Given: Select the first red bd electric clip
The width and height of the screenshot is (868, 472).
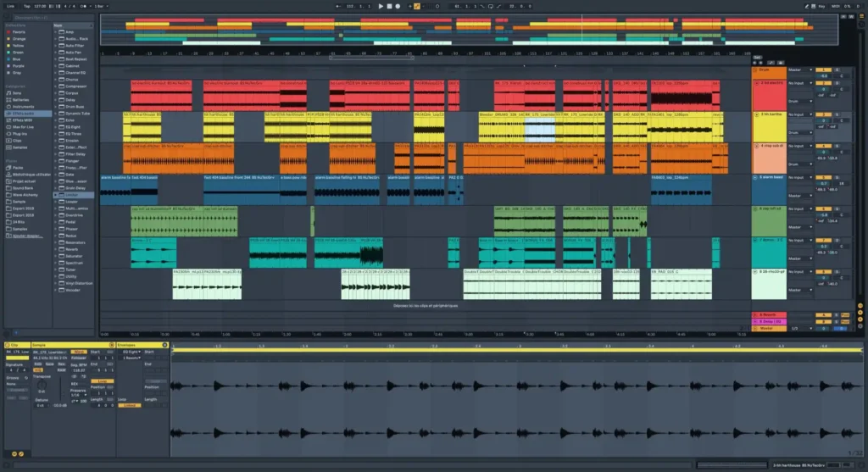Looking at the screenshot, I should tap(161, 95).
